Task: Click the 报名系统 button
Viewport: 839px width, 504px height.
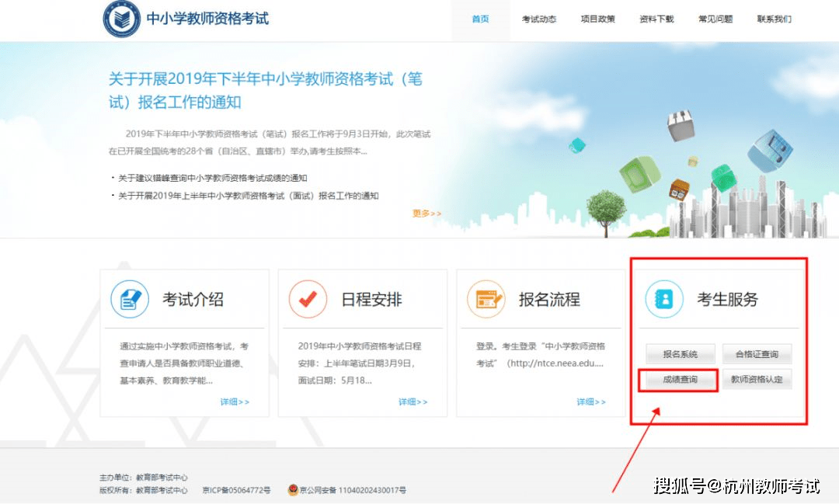Action: (680, 354)
